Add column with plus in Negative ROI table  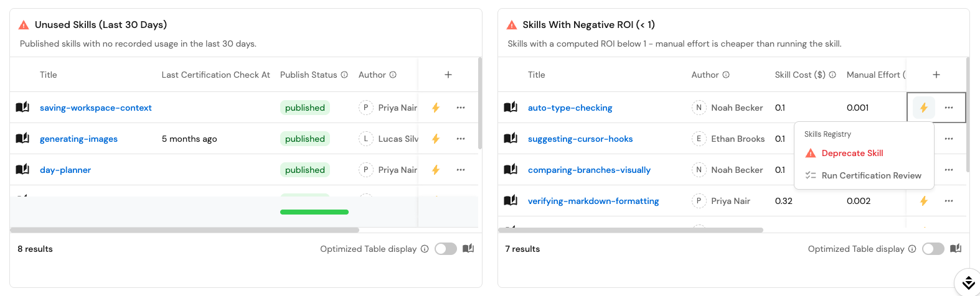(936, 75)
